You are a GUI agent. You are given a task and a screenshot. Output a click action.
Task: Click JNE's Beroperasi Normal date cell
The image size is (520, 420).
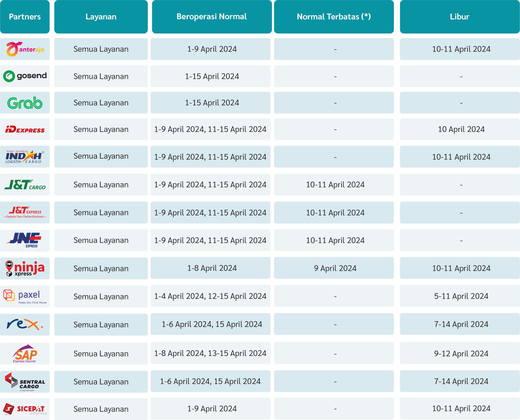point(210,240)
